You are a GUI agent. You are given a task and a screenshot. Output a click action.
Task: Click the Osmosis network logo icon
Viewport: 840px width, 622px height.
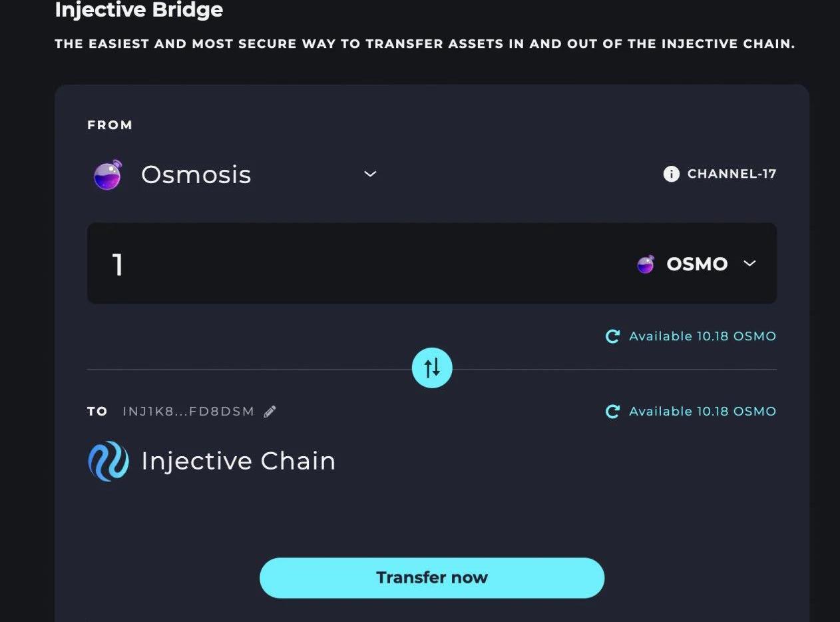108,175
